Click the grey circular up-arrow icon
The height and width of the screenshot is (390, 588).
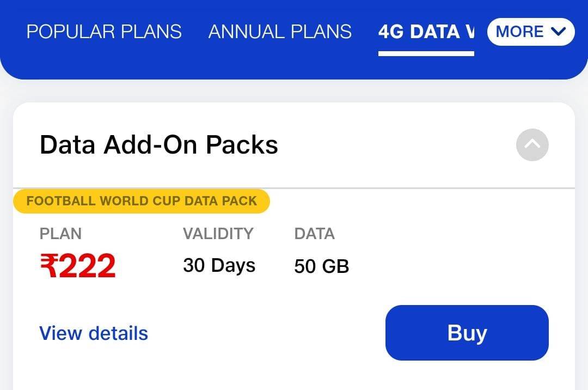click(x=532, y=145)
